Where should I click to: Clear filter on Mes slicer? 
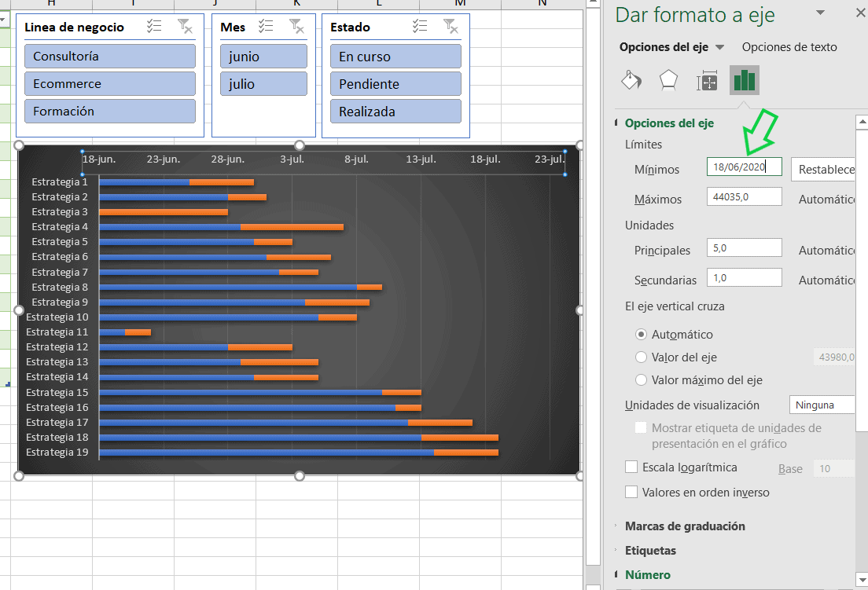pyautogui.click(x=296, y=26)
